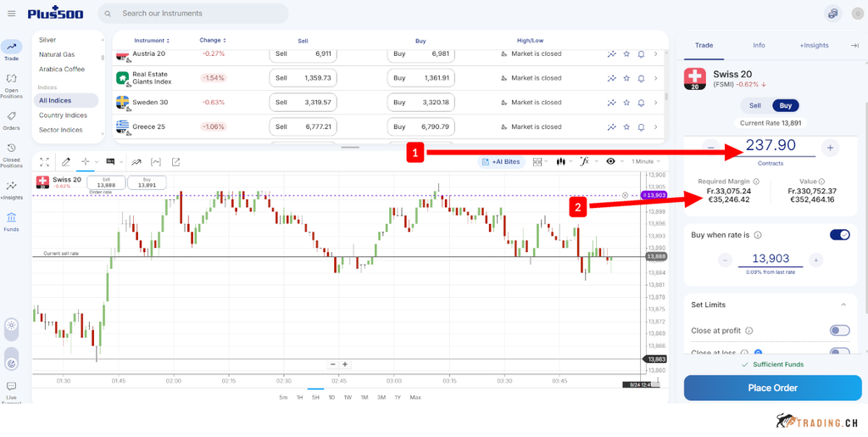Set price alert bell for Greece 25
868x437 pixels.
pyautogui.click(x=641, y=126)
